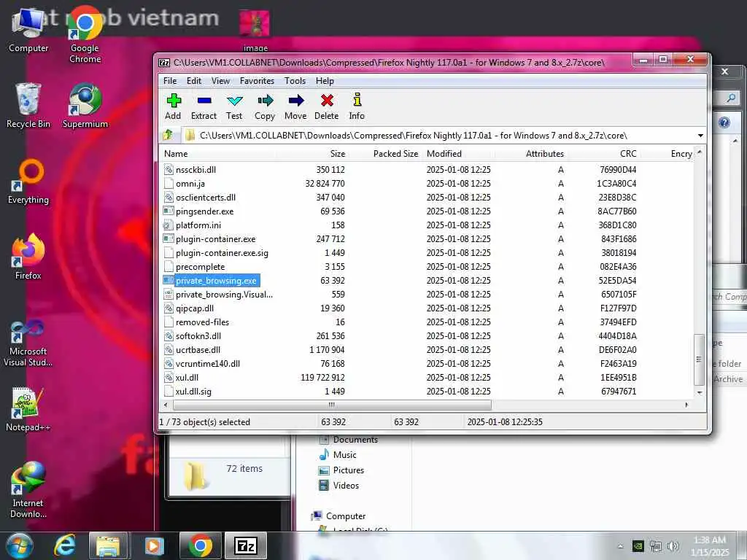Select Music in the Explorer window behind
This screenshot has width=747, height=560.
tap(338, 455)
